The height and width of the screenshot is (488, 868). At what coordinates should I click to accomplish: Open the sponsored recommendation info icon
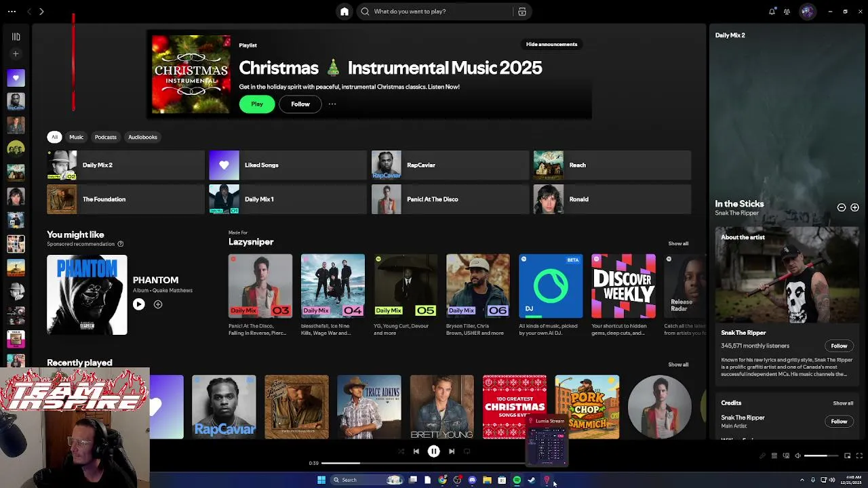[x=121, y=244]
